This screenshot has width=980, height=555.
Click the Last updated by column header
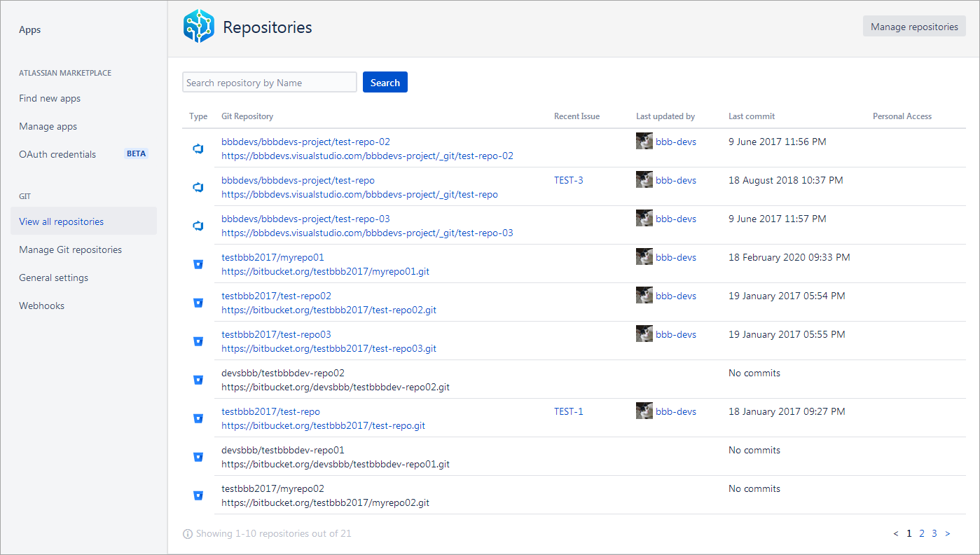(665, 116)
